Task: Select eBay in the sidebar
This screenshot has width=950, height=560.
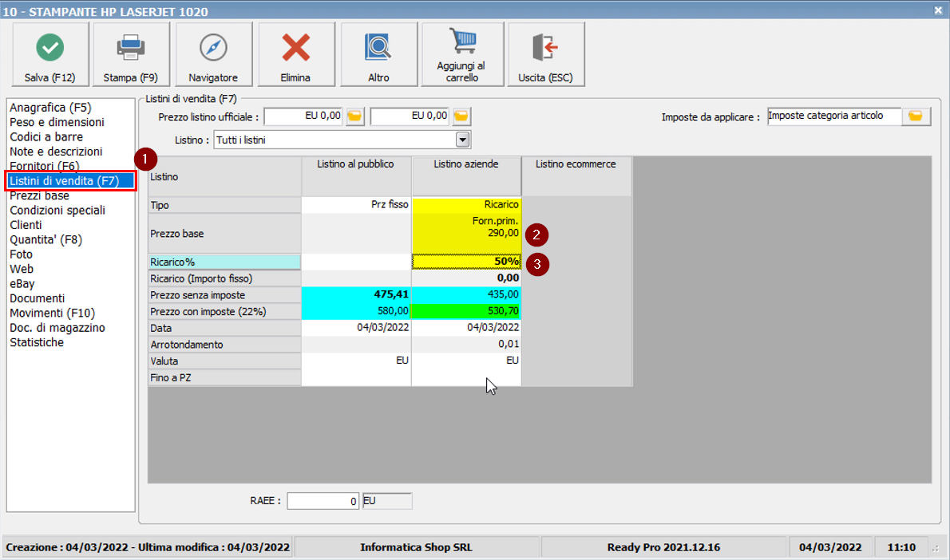Action: (x=22, y=283)
